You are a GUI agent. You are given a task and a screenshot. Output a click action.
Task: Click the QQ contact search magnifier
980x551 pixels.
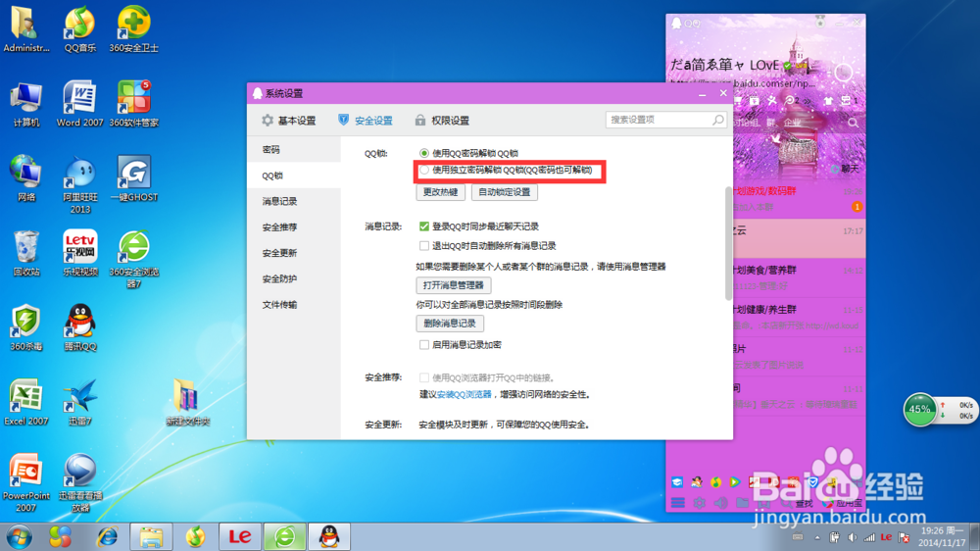pos(854,124)
